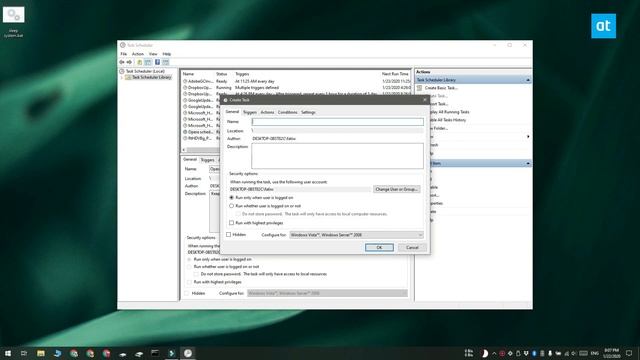Toggle the Show/Hide Action Pane toolbar icon
The width and height of the screenshot is (640, 360).
click(166, 62)
